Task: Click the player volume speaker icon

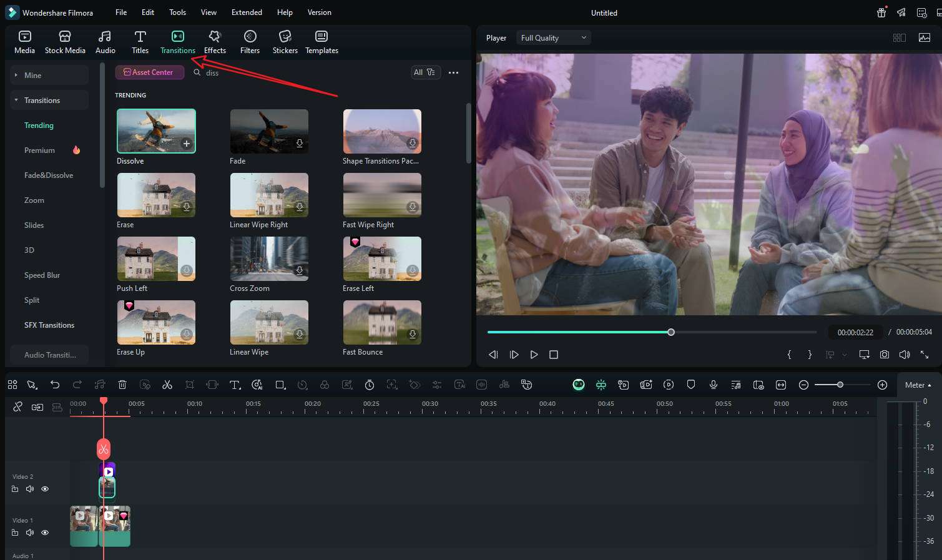Action: 905,355
